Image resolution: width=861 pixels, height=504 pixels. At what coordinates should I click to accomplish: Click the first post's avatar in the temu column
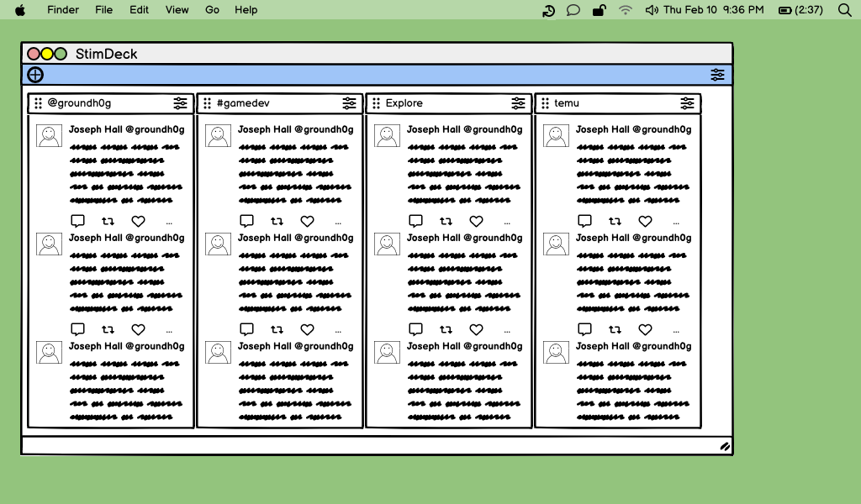(556, 134)
